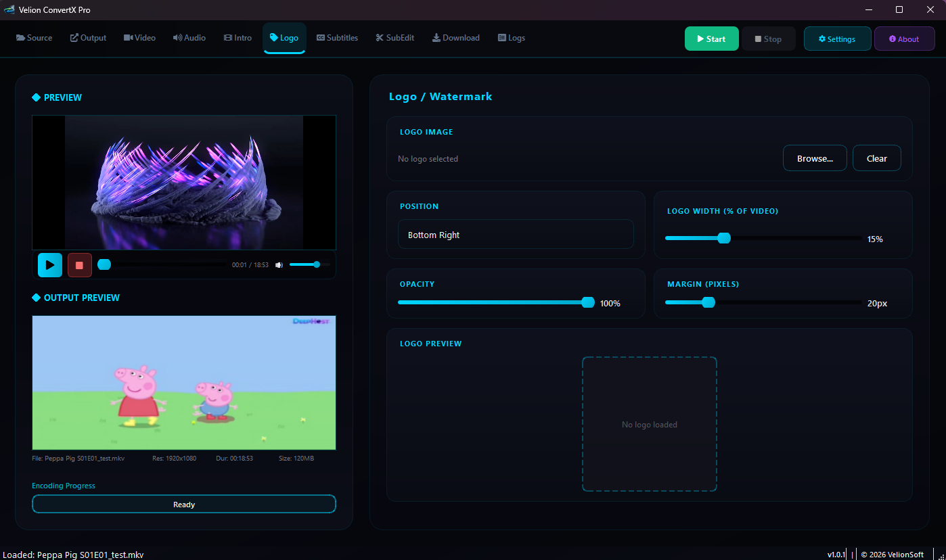This screenshot has height=560, width=946.
Task: Click the Peppa Pig output preview image
Action: click(184, 383)
